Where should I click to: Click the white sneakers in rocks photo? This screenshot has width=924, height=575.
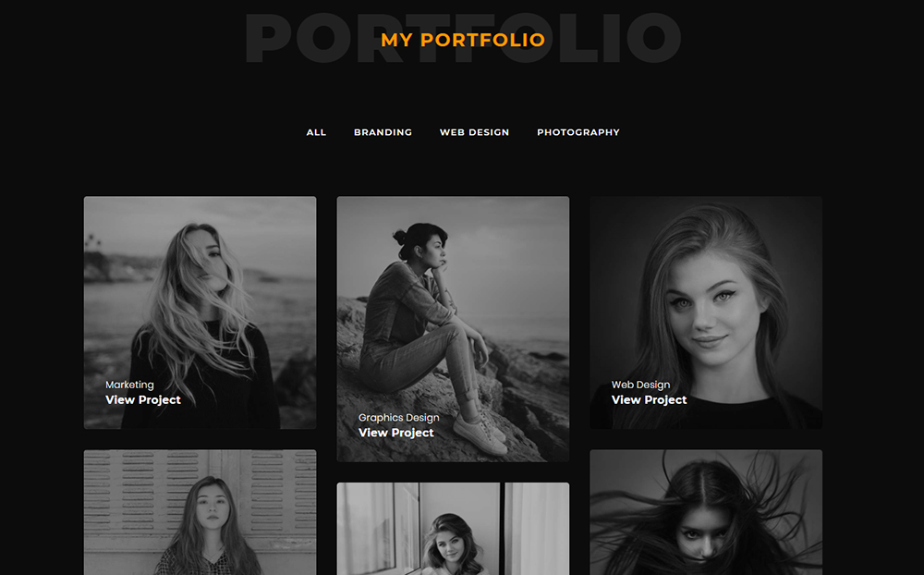[x=483, y=433]
